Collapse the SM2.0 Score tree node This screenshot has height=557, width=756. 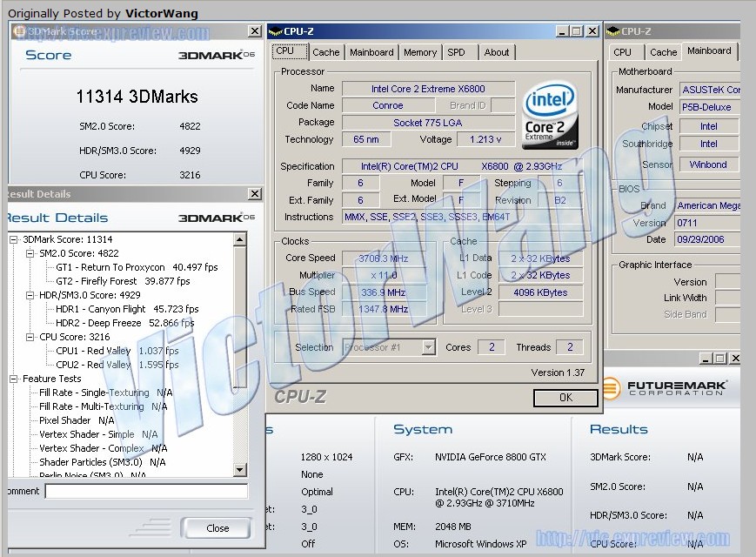tap(30, 253)
